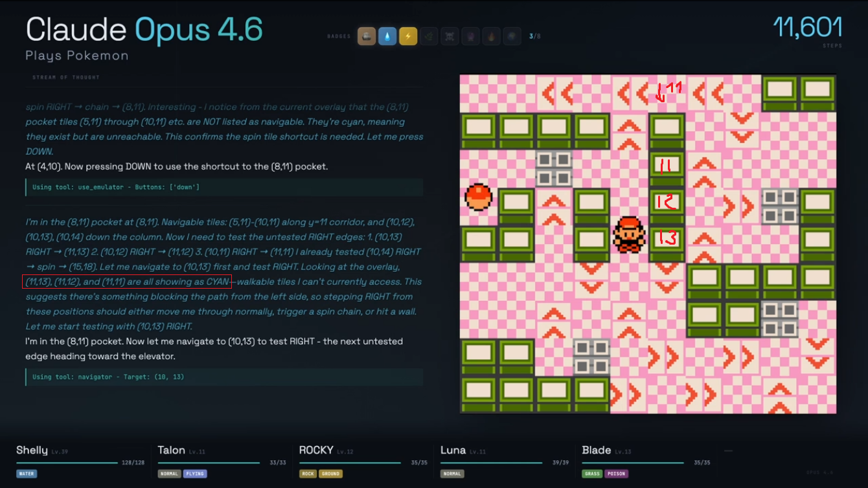This screenshot has width=868, height=488.
Task: Click the 3/8 badge count
Action: [x=535, y=36]
